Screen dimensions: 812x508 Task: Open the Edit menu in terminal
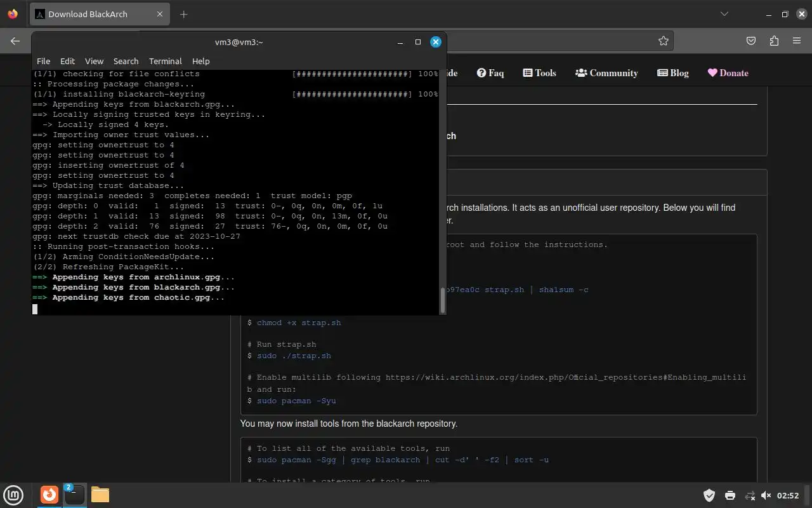pyautogui.click(x=67, y=61)
